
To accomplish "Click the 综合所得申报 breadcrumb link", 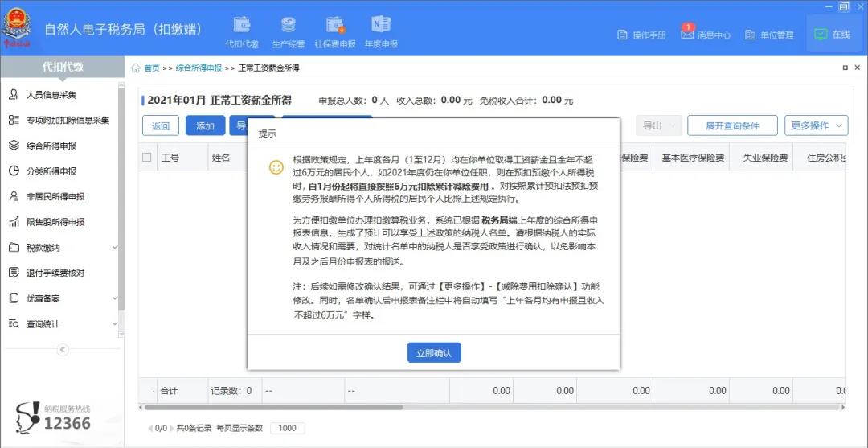I will (199, 68).
